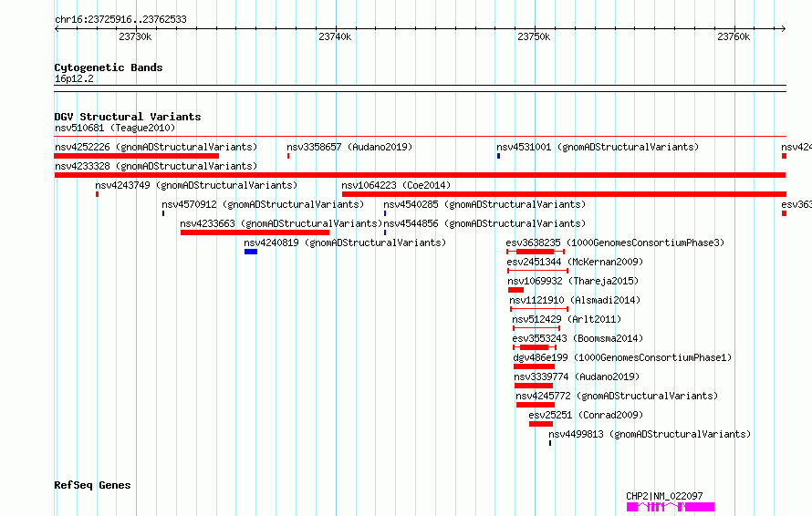Click the magenta CHP2 gene model
The image size is (812, 516).
point(671,507)
